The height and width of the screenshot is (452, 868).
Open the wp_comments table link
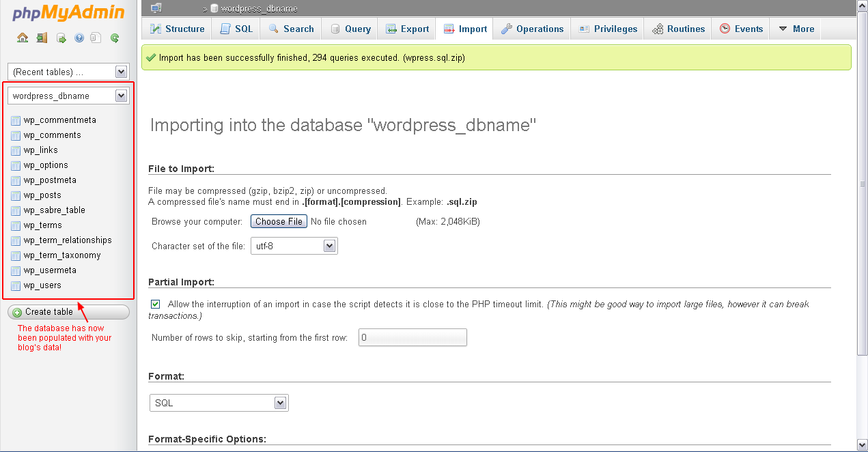[x=53, y=135]
